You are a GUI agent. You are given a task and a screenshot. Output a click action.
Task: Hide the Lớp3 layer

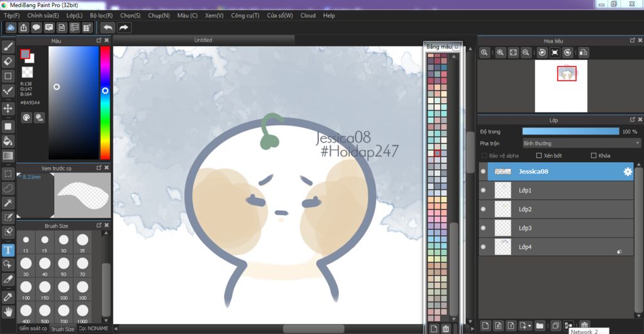point(483,228)
